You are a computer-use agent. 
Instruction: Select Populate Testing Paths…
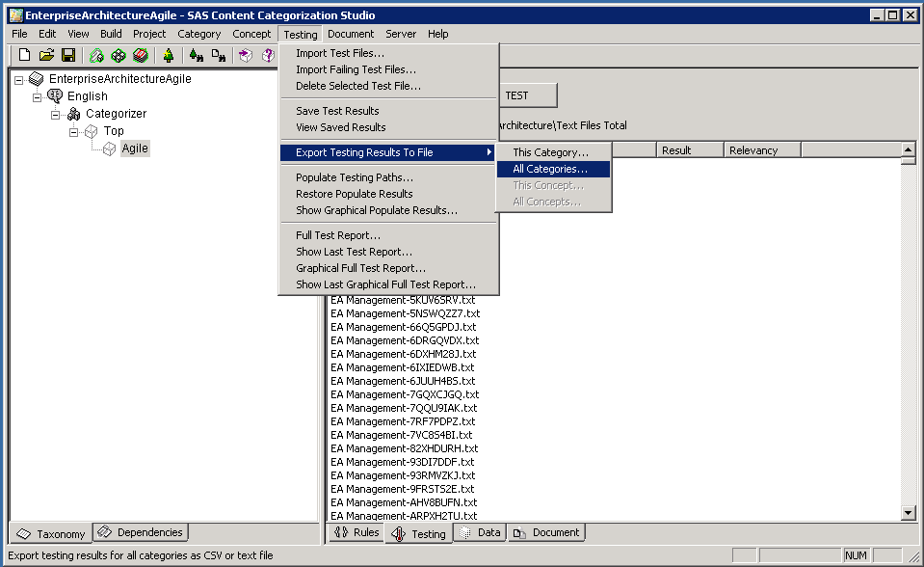(x=388, y=177)
